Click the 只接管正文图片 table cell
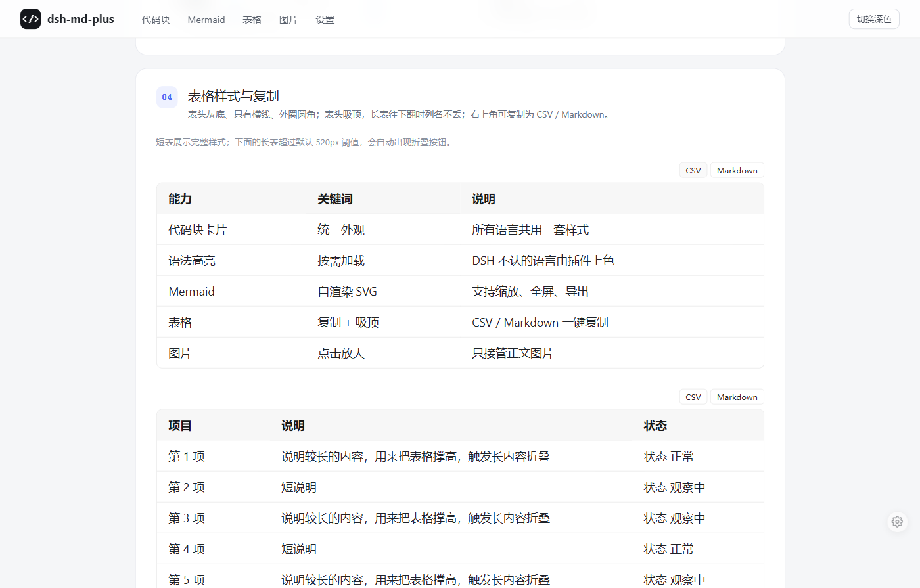The image size is (920, 588). coord(612,353)
